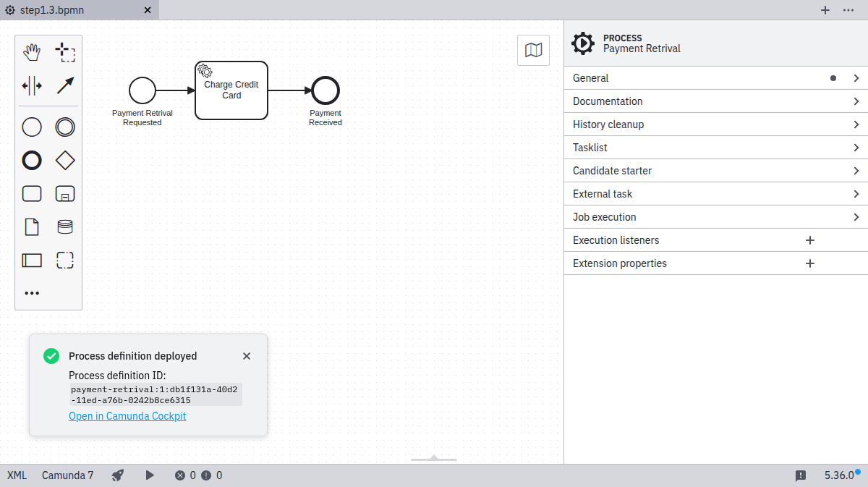Activate the Lasso selection tool
The width and height of the screenshot is (868, 487).
click(65, 53)
